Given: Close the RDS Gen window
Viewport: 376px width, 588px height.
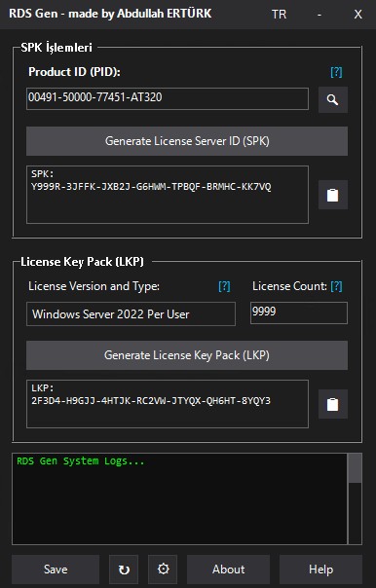Looking at the screenshot, I should [358, 15].
